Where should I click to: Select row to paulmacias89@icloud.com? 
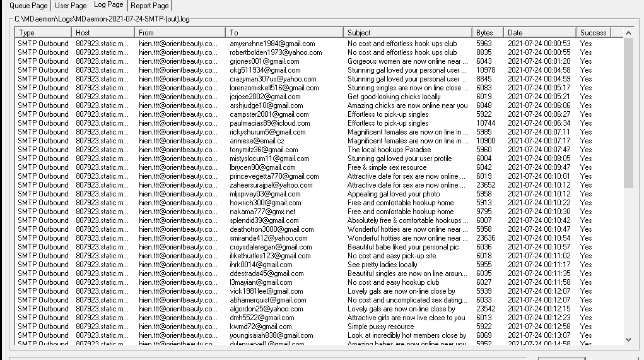point(319,123)
